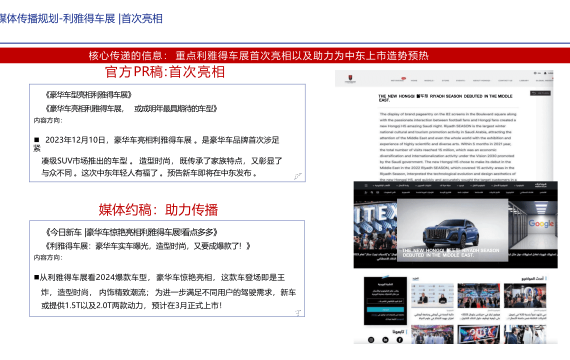570x360 pixels.
Task: Click heading '官方PR稿:首次亮相'
Action: coord(165,72)
